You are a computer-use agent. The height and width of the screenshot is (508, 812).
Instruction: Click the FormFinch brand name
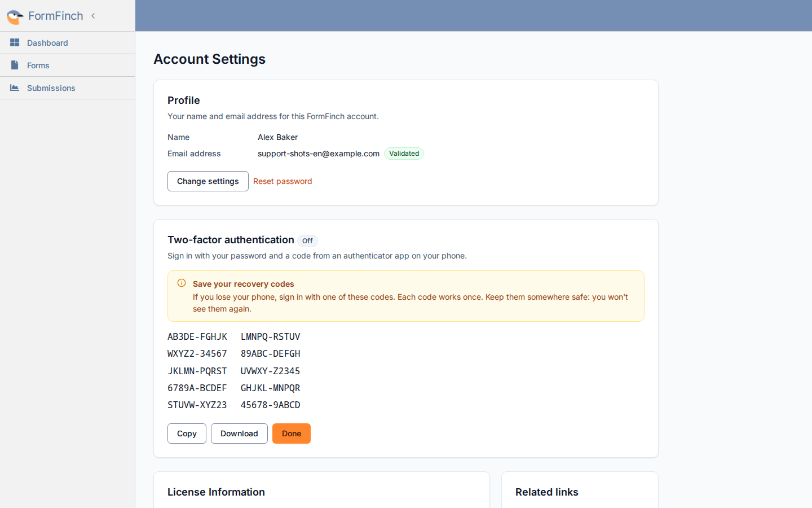coord(56,16)
